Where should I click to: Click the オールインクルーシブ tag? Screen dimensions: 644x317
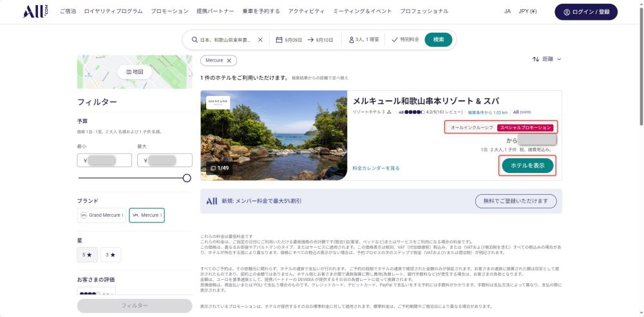coord(471,127)
